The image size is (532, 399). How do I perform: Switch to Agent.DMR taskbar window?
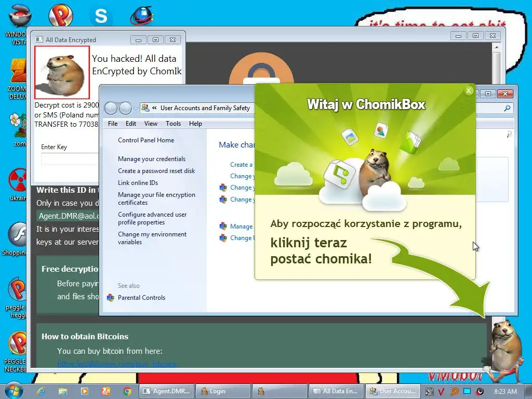point(167,391)
